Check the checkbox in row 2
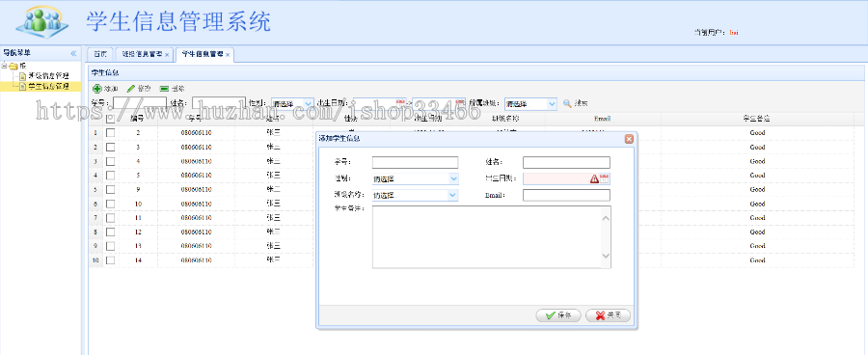Image resolution: width=868 pixels, height=355 pixels. (x=110, y=147)
